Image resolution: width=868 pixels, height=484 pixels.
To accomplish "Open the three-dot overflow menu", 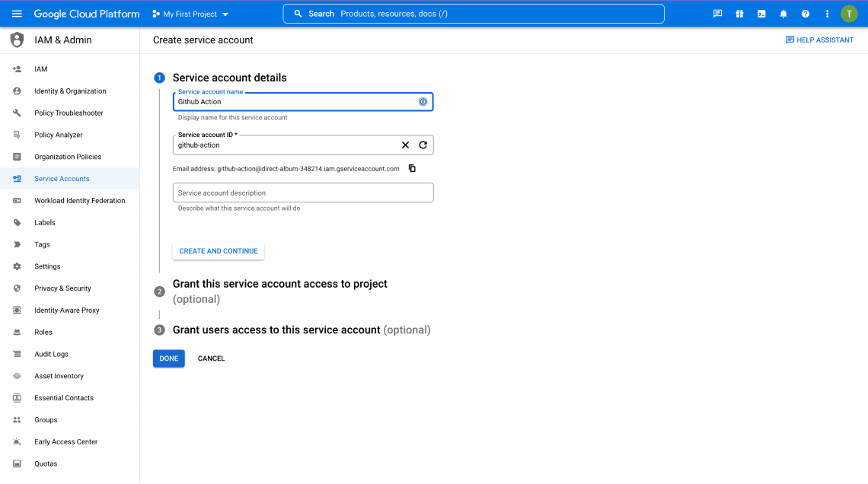I will tap(827, 13).
